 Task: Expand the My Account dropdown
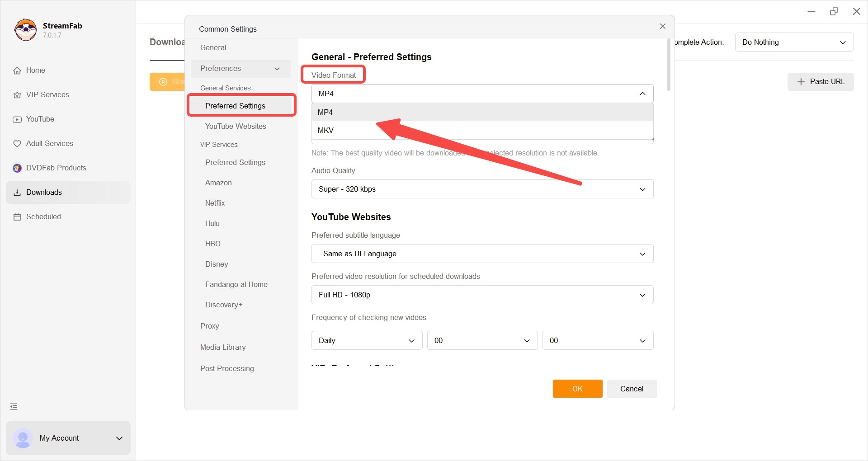119,438
